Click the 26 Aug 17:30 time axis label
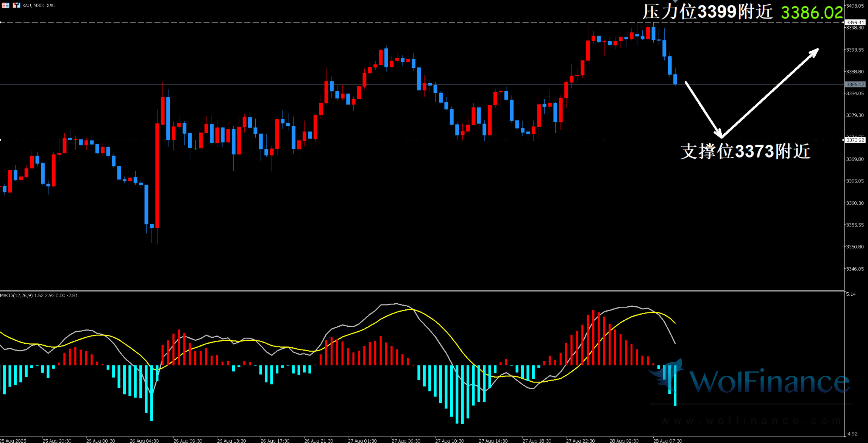This screenshot has width=868, height=443. pyautogui.click(x=275, y=441)
